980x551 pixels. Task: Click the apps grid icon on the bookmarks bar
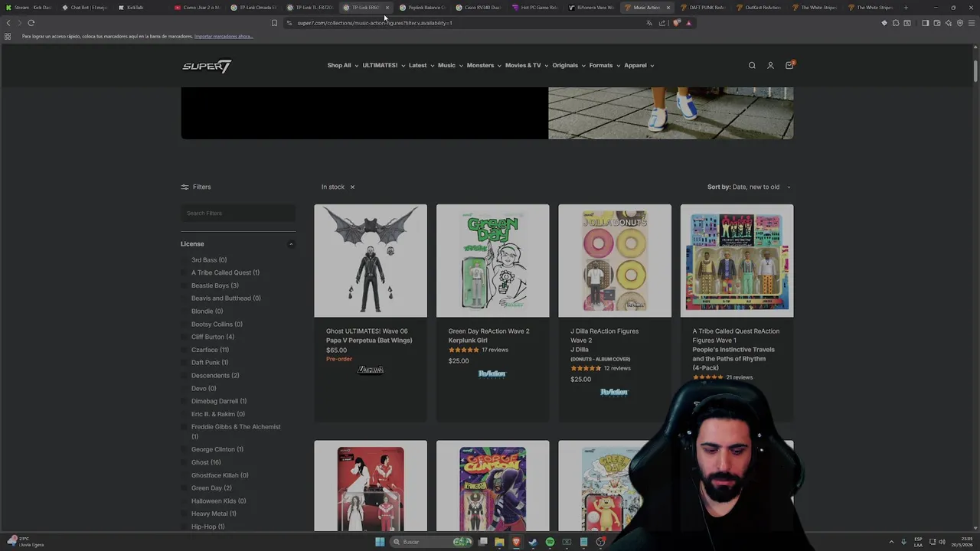coord(8,37)
